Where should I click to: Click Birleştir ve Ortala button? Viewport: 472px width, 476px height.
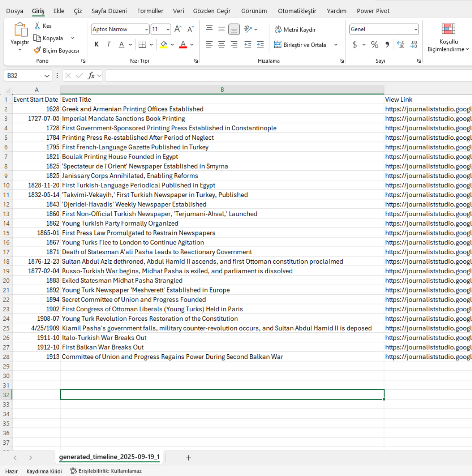[300, 45]
